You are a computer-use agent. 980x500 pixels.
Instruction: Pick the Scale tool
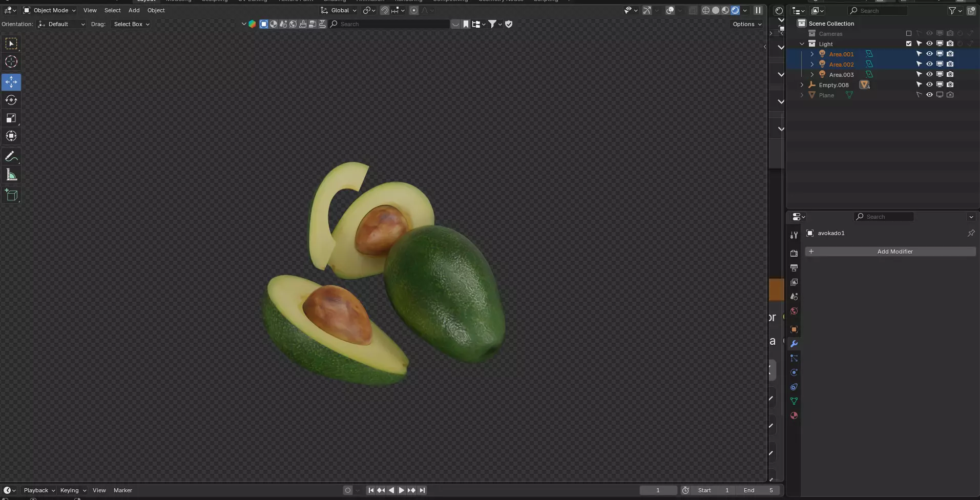click(x=11, y=118)
